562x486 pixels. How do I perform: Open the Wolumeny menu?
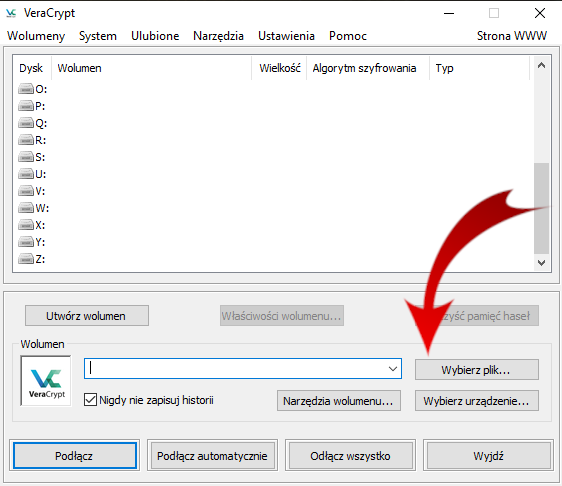[36, 36]
